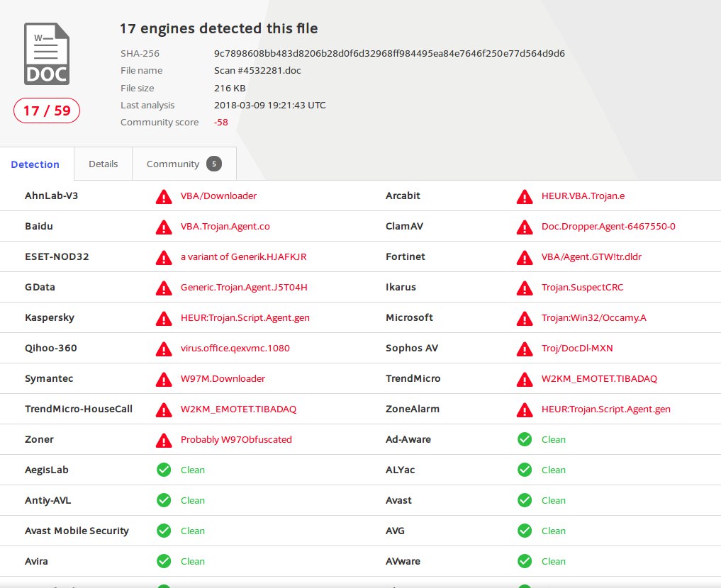721x588 pixels.
Task: Click the alert icon for Kaspersky result
Action: [164, 318]
